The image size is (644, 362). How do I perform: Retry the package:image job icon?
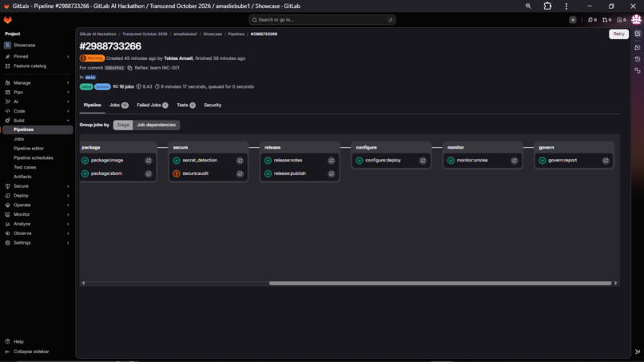(149, 161)
